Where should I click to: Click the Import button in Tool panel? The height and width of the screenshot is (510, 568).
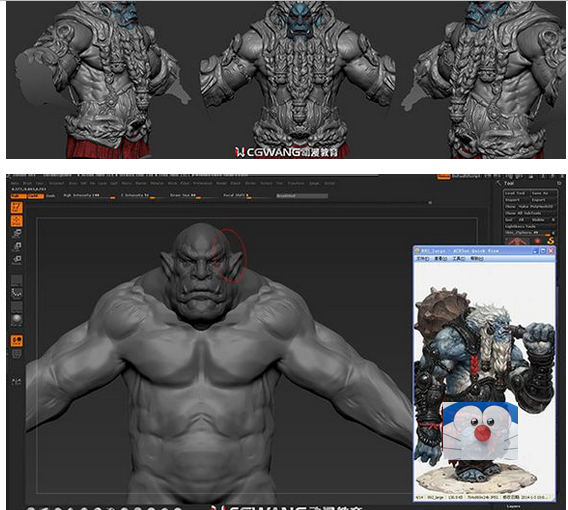[516, 200]
